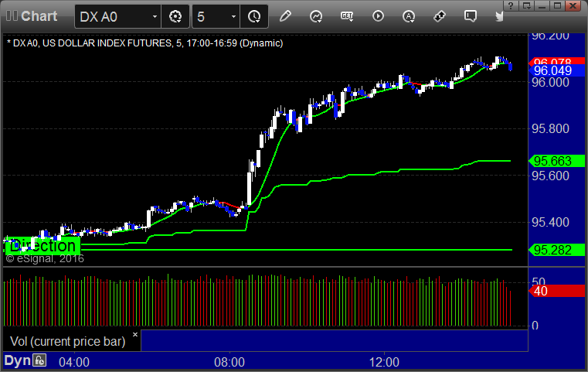The height and width of the screenshot is (372, 588).
Task: Click the 95.663 green price marker
Action: point(557,161)
